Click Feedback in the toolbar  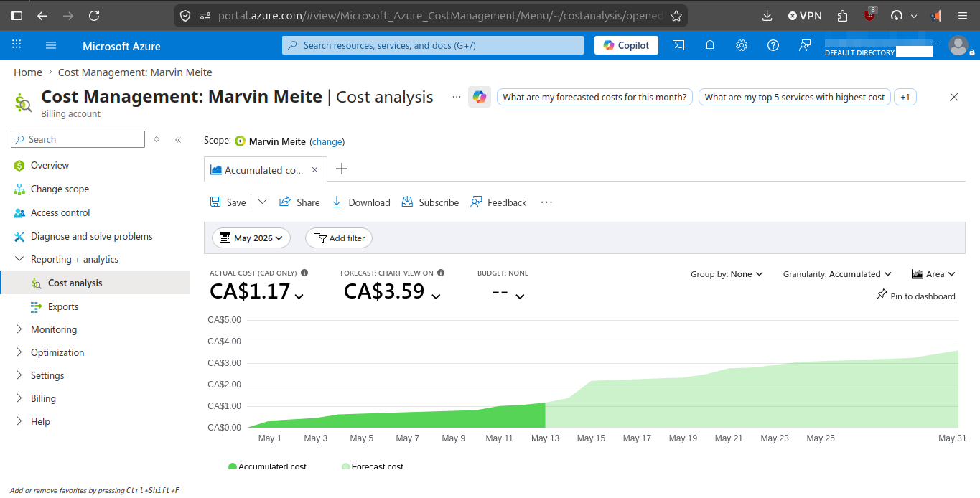coord(498,202)
